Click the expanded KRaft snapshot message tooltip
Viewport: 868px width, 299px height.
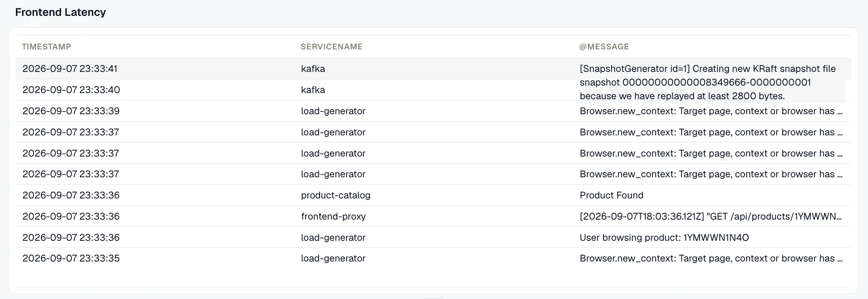pos(712,82)
